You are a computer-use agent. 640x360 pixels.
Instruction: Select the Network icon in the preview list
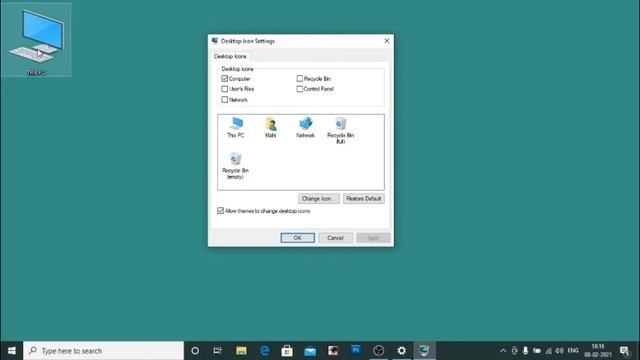(x=305, y=127)
